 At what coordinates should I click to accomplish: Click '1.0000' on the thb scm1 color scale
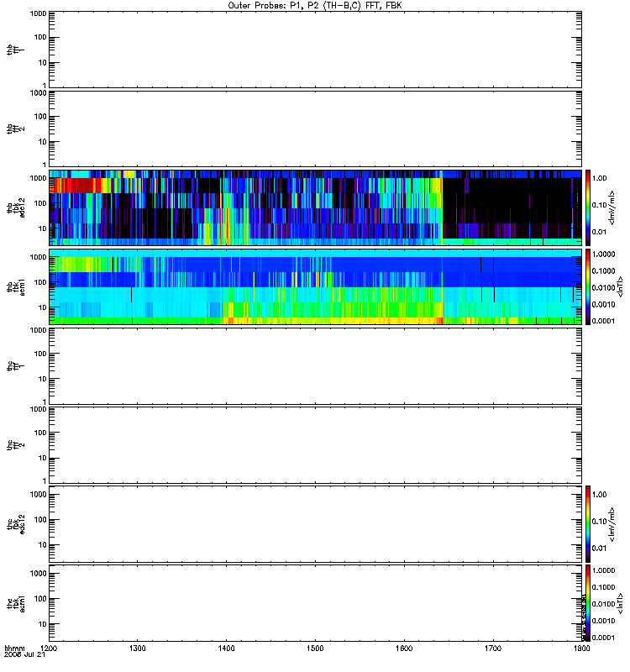click(x=603, y=255)
